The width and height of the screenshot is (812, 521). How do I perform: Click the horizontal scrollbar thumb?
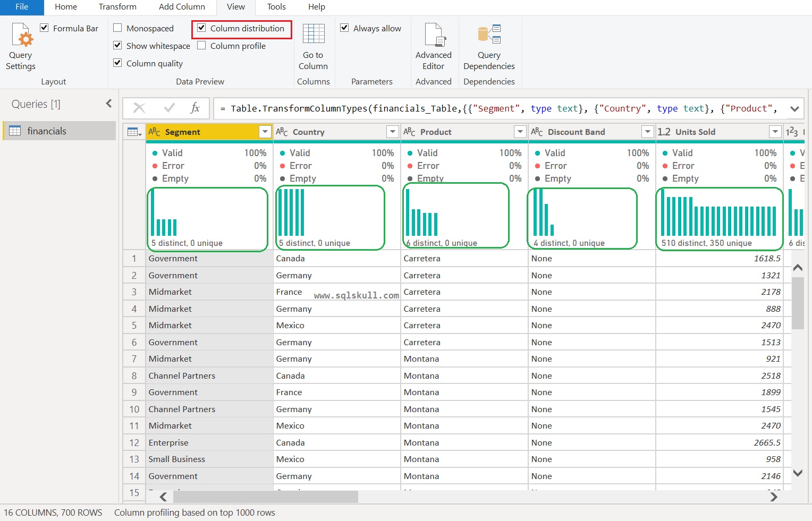266,497
